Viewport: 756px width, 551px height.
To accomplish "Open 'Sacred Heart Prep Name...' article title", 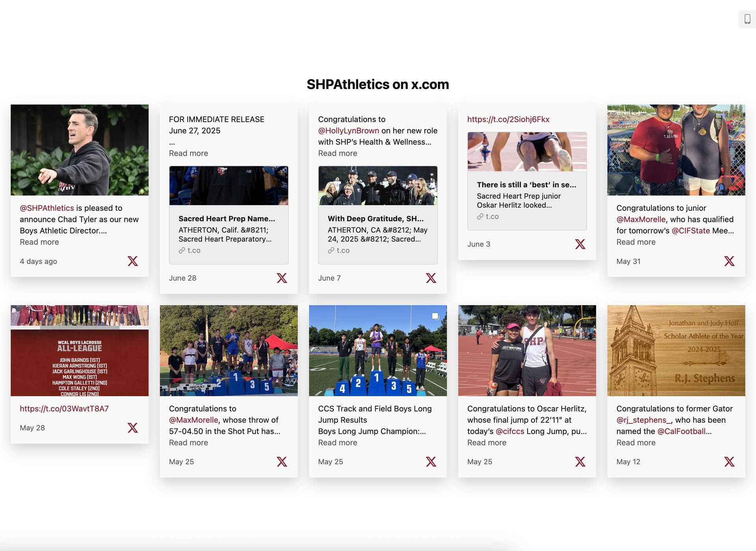I will [x=227, y=219].
